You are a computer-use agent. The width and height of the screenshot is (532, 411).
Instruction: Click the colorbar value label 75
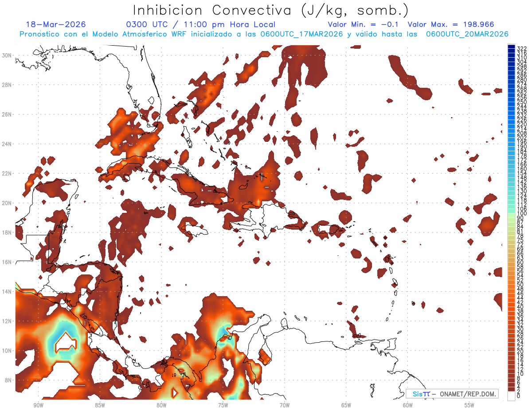coord(520,240)
